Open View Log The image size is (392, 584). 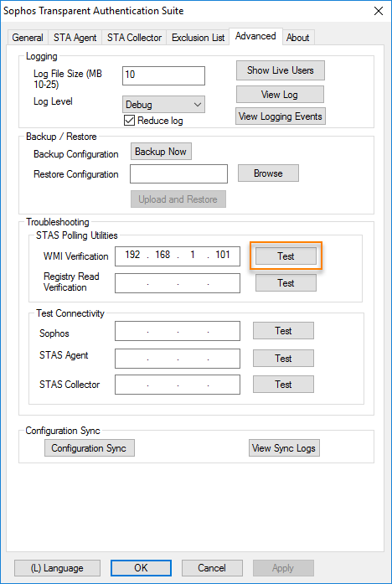point(280,95)
